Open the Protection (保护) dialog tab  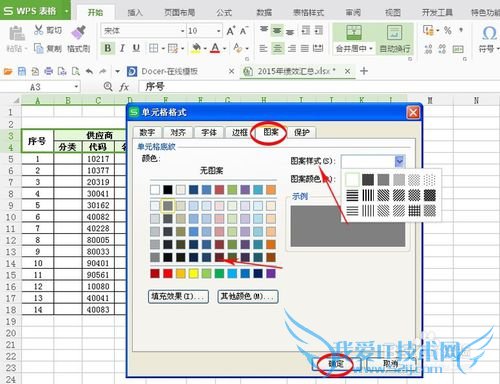(x=302, y=132)
